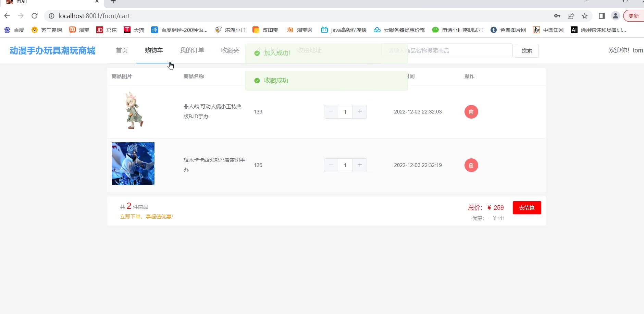The height and width of the screenshot is (314, 644).
Task: Open the 淘宝网 bookmark
Action: pyautogui.click(x=299, y=30)
